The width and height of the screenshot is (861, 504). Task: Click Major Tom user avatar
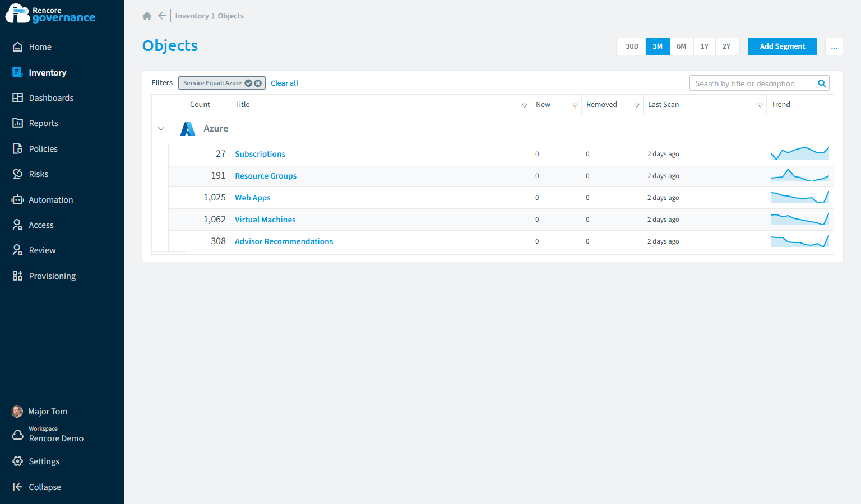tap(17, 412)
